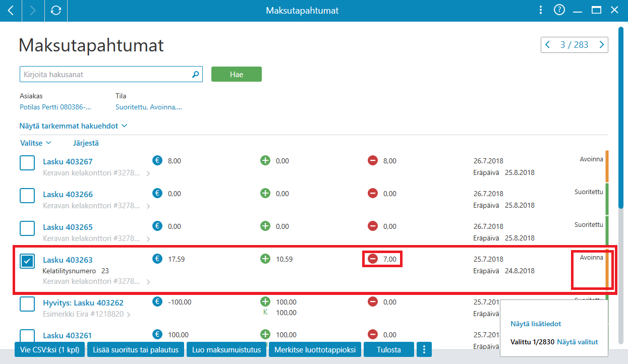Click the green Hae button
Screen dimensions: 628x364
click(x=237, y=74)
